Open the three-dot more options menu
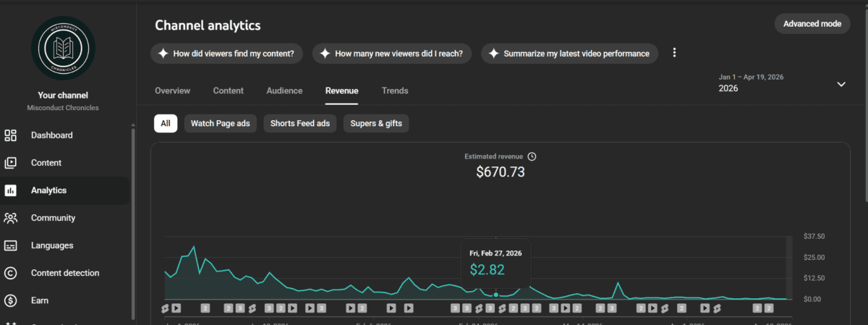The height and width of the screenshot is (325, 868). click(x=674, y=53)
